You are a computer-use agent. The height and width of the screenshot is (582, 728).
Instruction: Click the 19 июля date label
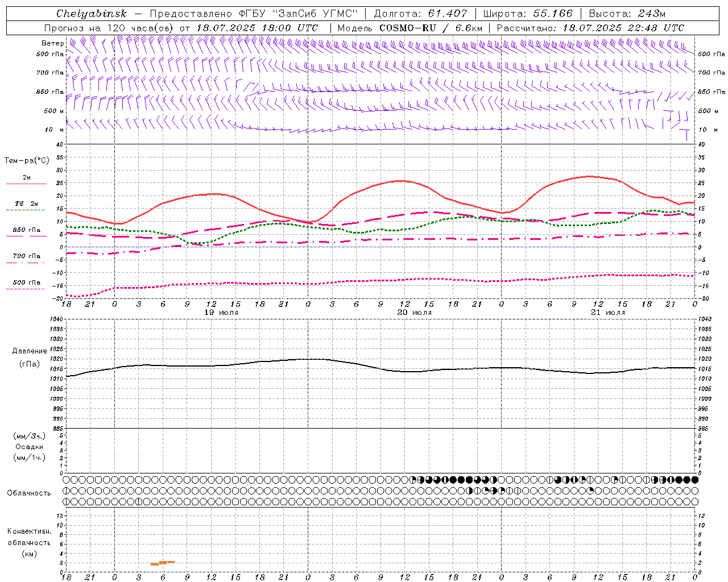click(x=221, y=313)
